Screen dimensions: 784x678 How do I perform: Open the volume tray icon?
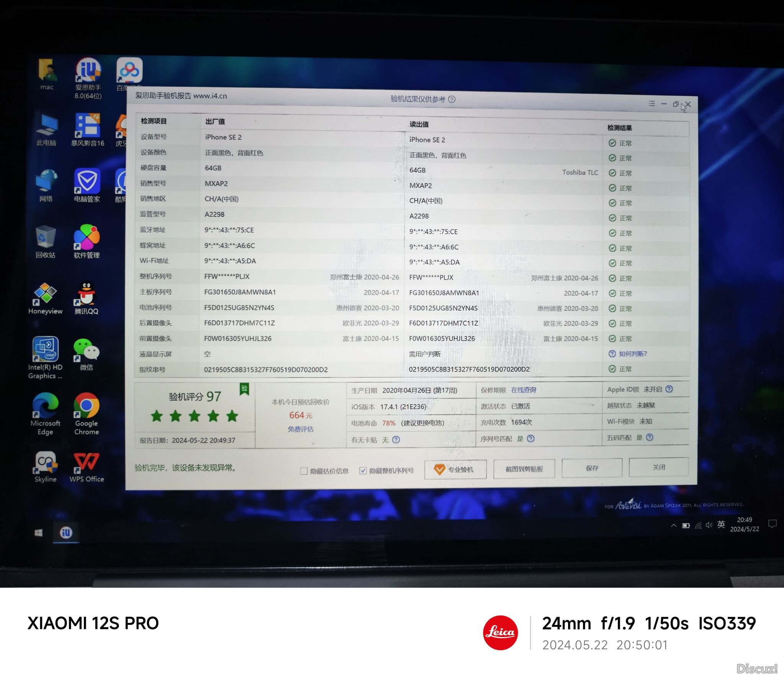(709, 525)
